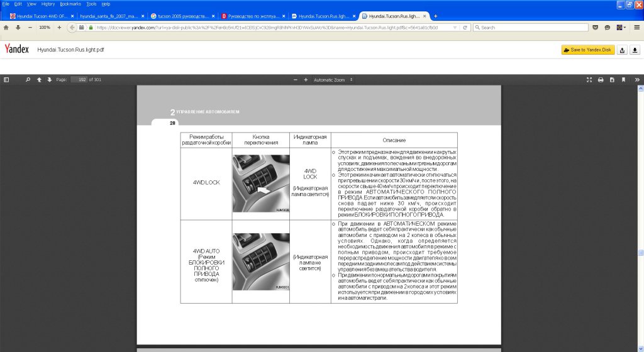Toggle the PDF viewer sidebar
644x352 pixels.
(6, 80)
